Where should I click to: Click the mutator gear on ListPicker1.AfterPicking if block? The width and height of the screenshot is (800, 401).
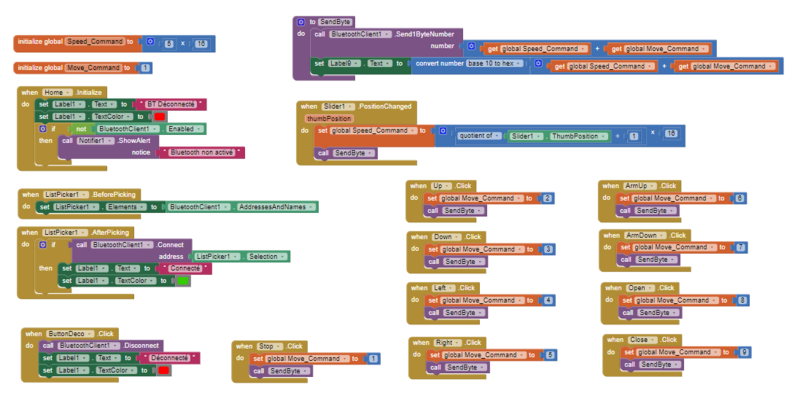pos(43,244)
